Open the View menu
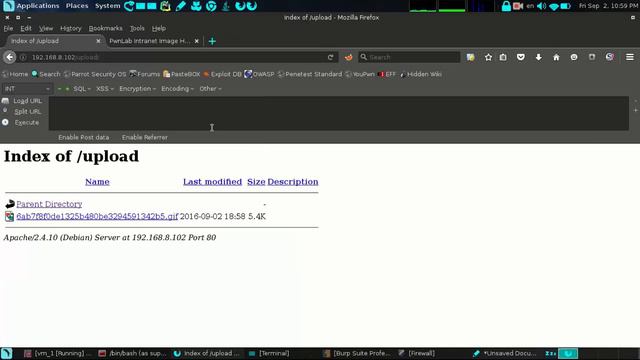Image resolution: width=640 pixels, height=360 pixels. [46, 28]
